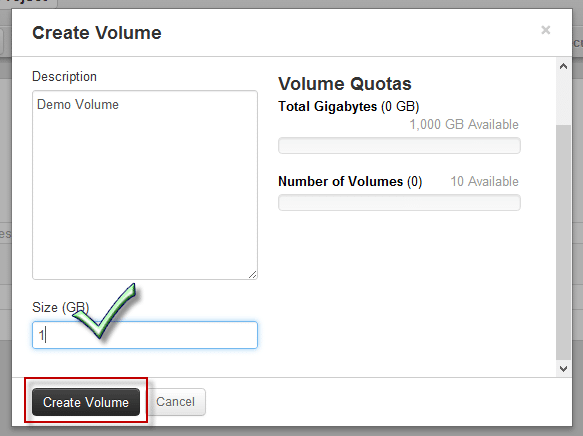Click the Number of Volumes quota bar
This screenshot has width=583, height=436.
tap(399, 203)
